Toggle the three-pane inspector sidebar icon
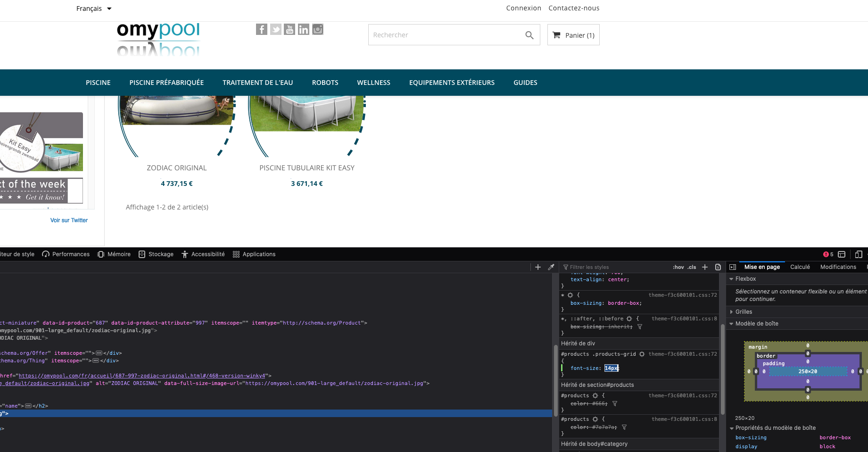 tap(733, 267)
